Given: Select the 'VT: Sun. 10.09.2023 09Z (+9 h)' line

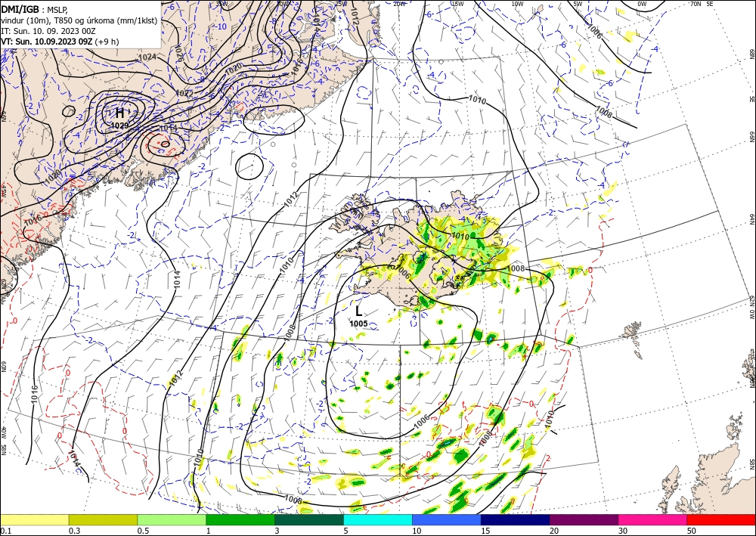Looking at the screenshot, I should tap(60, 42).
